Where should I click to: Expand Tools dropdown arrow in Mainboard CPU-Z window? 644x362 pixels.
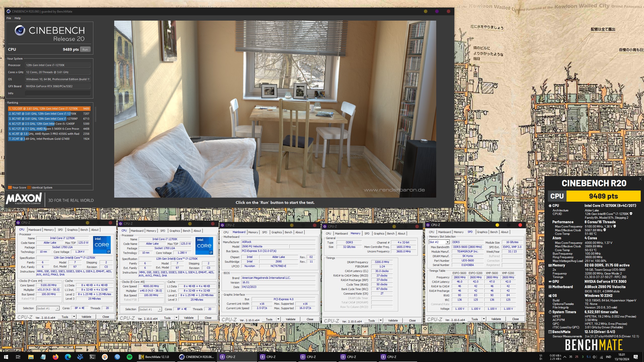(x=278, y=319)
